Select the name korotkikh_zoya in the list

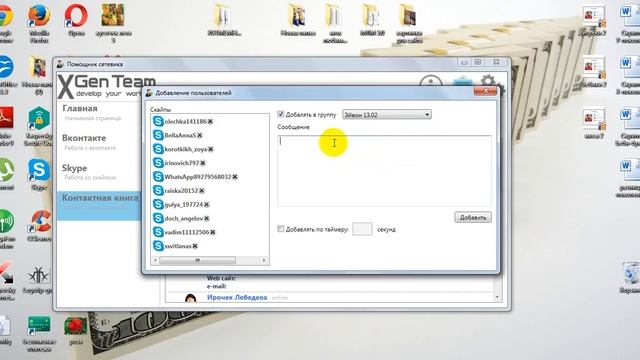(x=186, y=149)
